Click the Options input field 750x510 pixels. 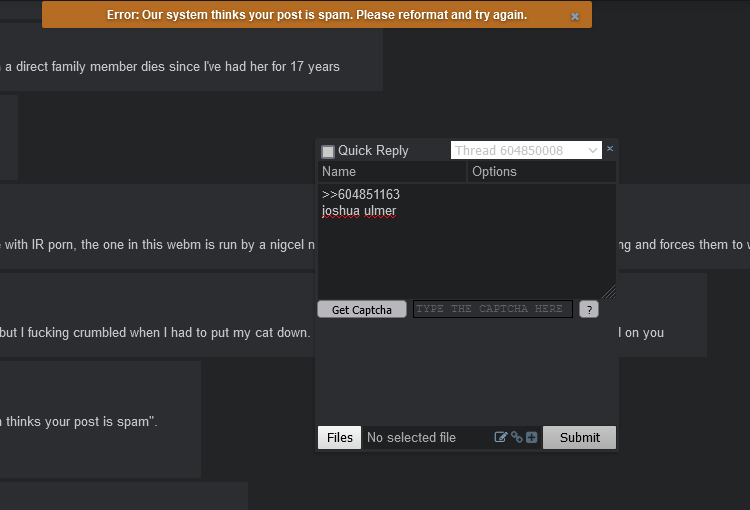pyautogui.click(x=541, y=171)
